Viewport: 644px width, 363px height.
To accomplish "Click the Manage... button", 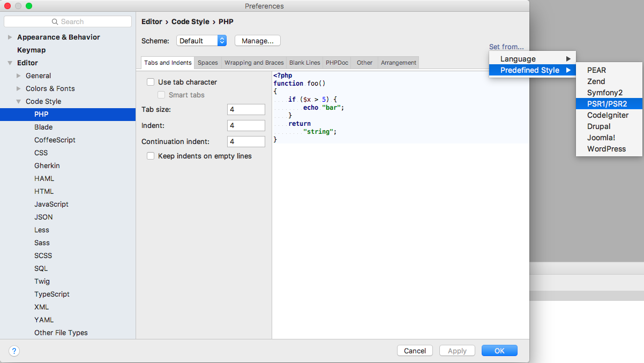I will pos(257,40).
